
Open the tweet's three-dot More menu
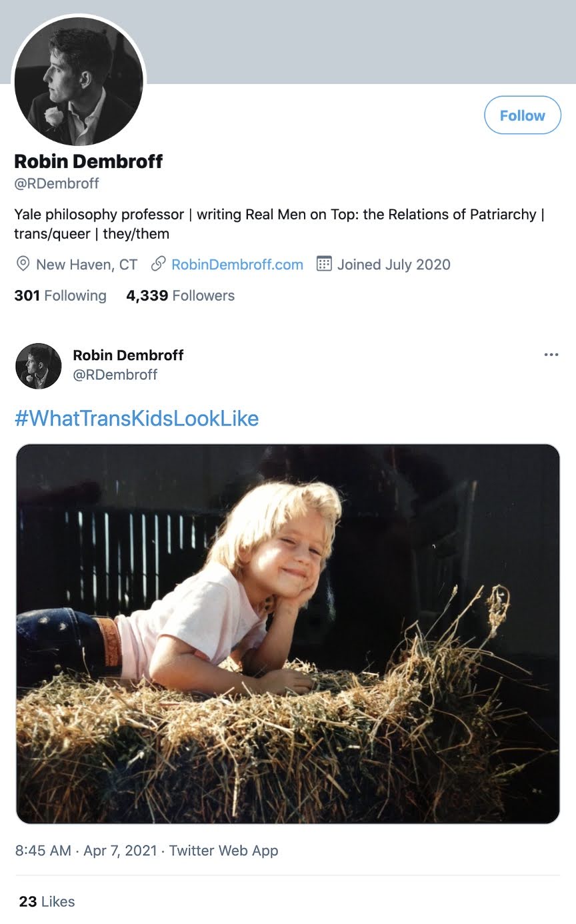551,355
